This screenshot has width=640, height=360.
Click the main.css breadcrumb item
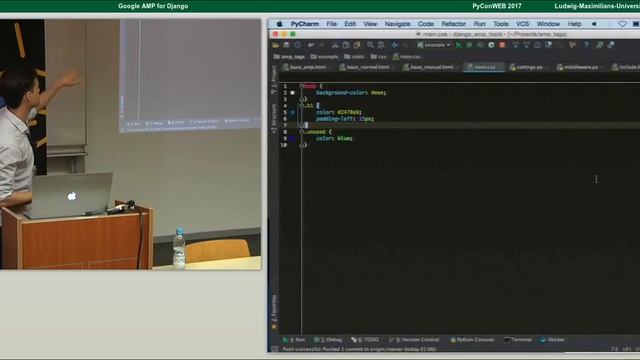[x=407, y=57]
